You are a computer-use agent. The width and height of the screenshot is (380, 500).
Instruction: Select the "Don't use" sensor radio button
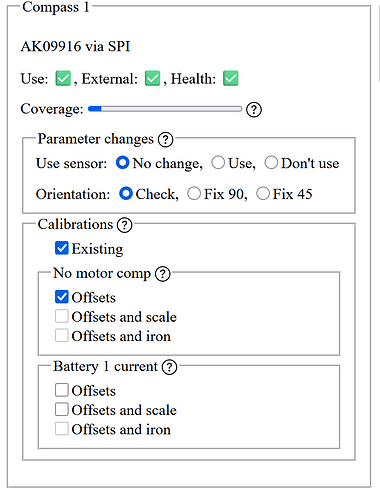click(271, 163)
